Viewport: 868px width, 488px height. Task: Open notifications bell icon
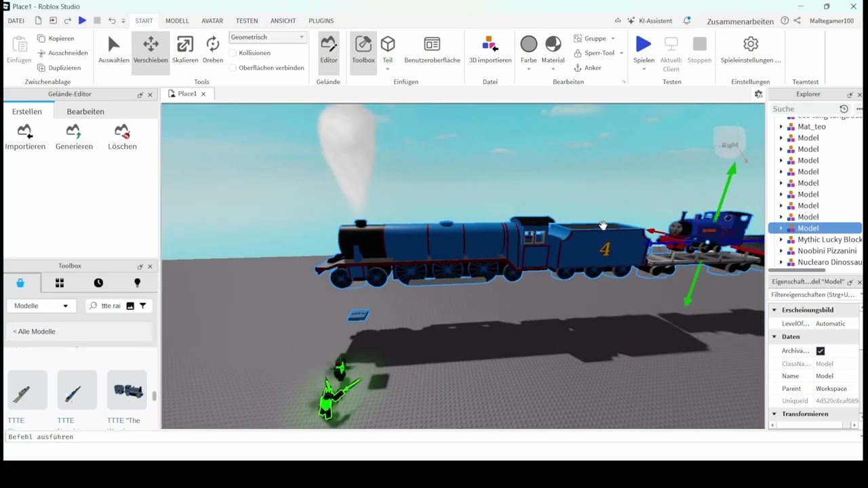pos(687,21)
